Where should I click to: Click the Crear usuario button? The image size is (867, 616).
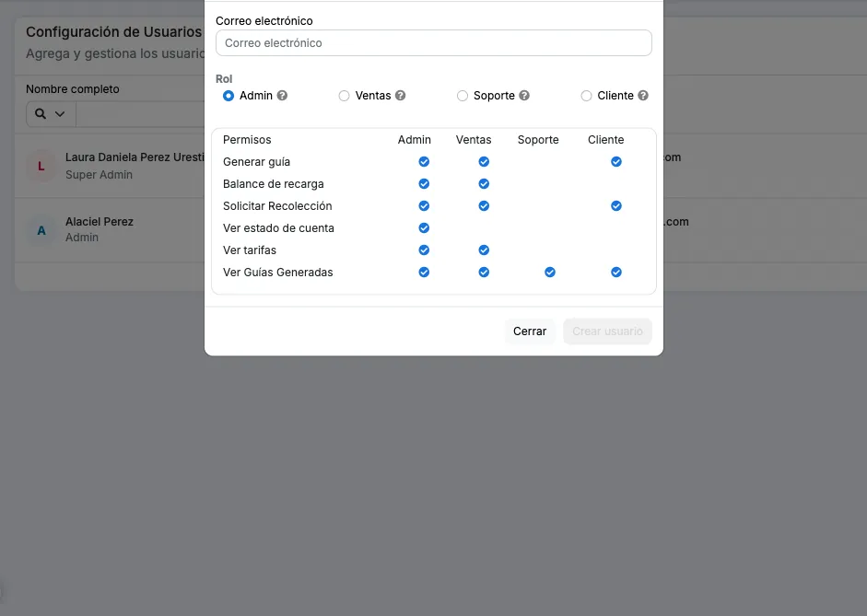tap(608, 331)
